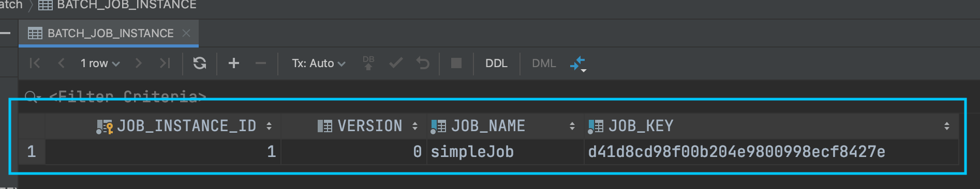Image resolution: width=980 pixels, height=189 pixels.
Task: Select the simpleJob cell
Action: point(505,152)
